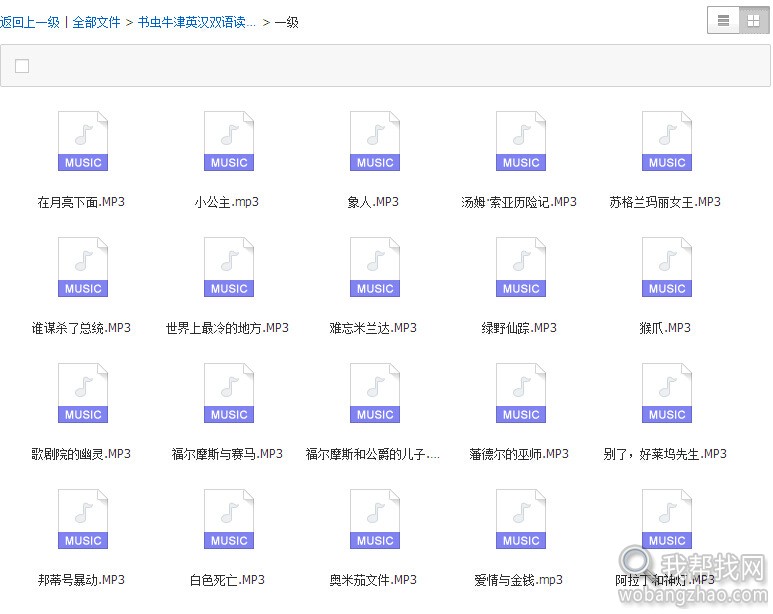Select music icon for 汤姆·索亚历险记.MP3
The width and height of the screenshot is (773, 614).
point(521,141)
